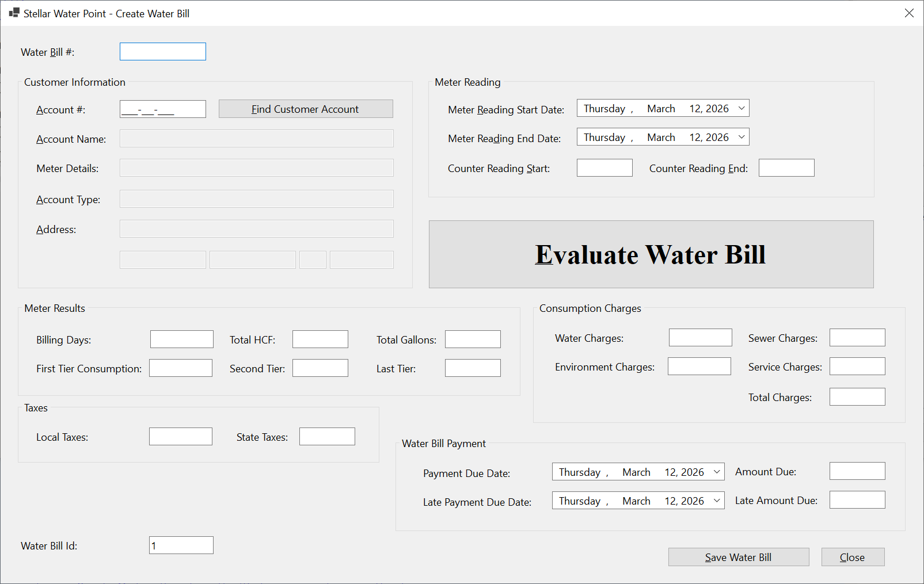Select the month in Meter Reading Start Date
The image size is (924, 584).
pos(661,109)
